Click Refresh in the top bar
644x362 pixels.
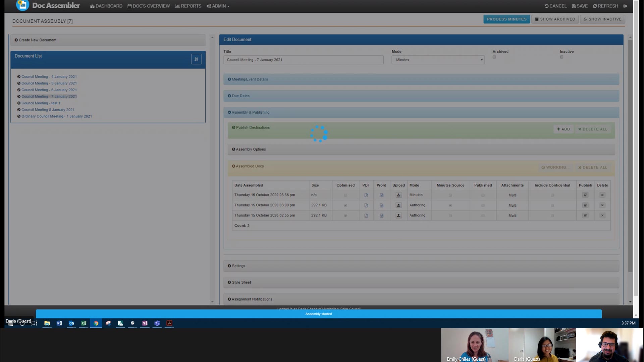[x=605, y=6]
